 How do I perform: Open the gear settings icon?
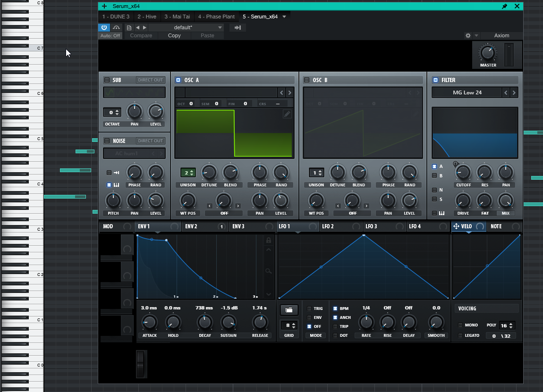468,36
